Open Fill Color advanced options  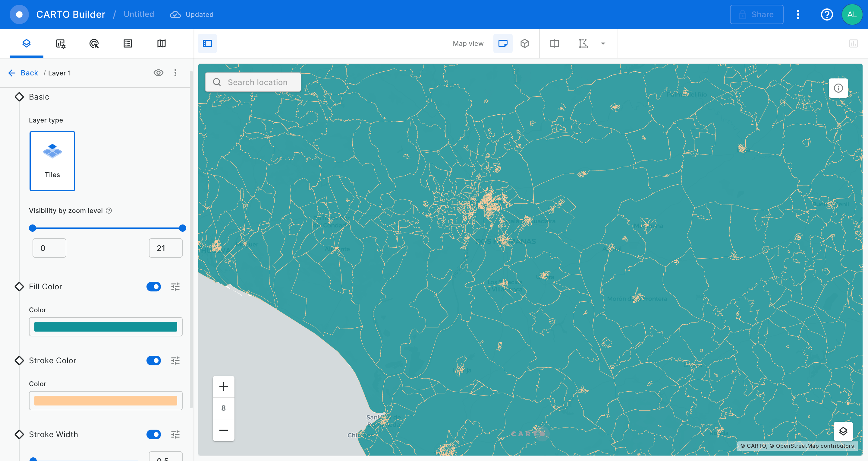click(x=175, y=287)
